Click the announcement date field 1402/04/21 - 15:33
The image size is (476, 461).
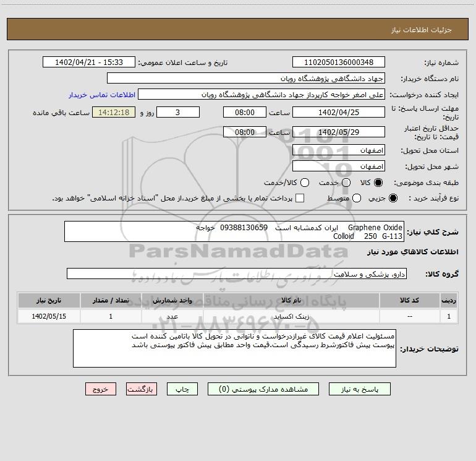point(89,62)
